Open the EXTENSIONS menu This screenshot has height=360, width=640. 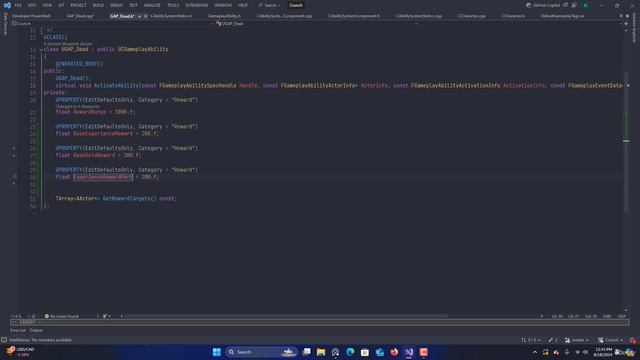click(x=197, y=5)
